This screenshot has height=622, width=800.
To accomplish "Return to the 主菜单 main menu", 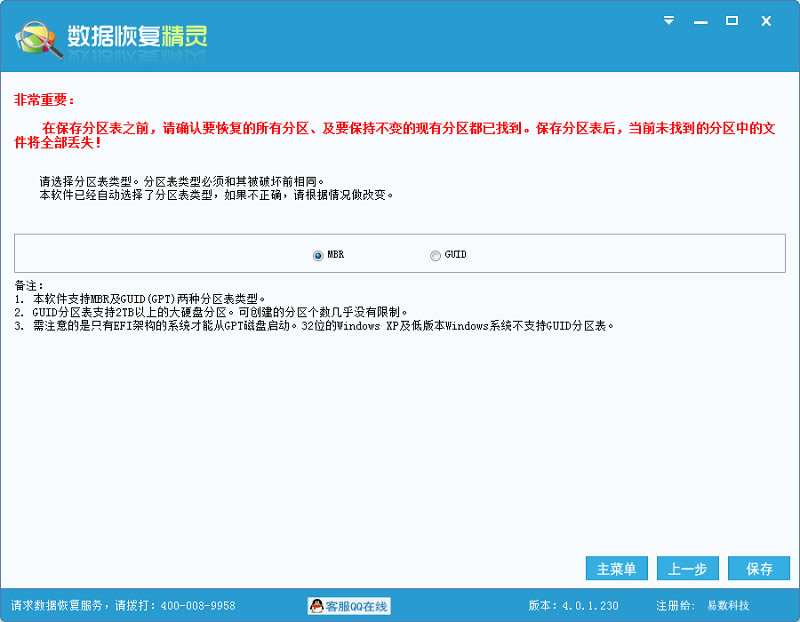I will (x=617, y=568).
